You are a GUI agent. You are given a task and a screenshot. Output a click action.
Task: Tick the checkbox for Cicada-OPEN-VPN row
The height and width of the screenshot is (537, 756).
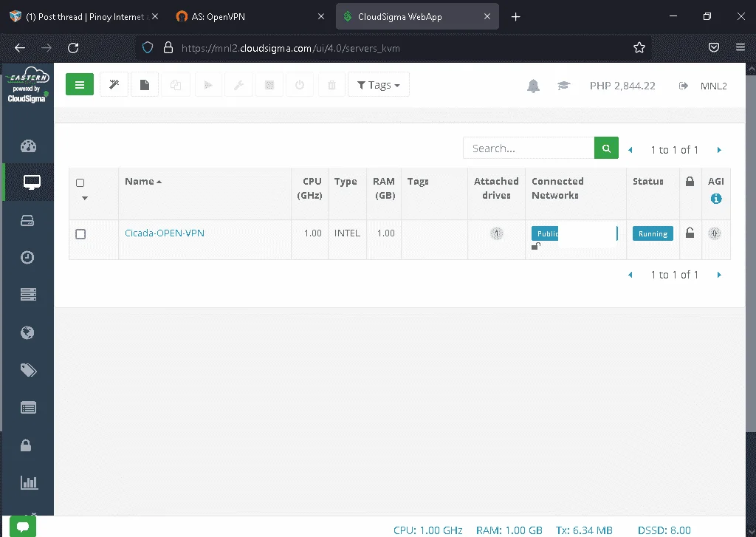tap(80, 234)
